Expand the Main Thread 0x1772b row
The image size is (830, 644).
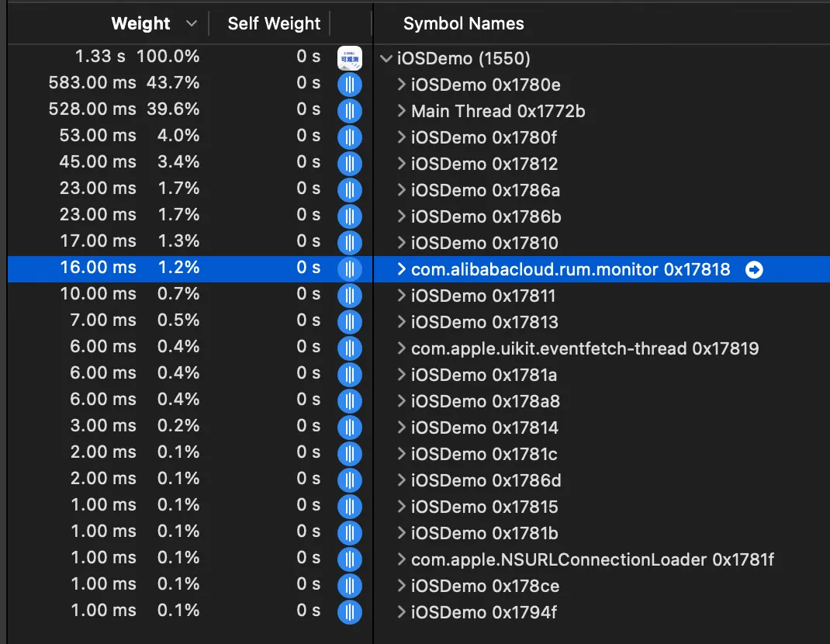pyautogui.click(x=401, y=111)
